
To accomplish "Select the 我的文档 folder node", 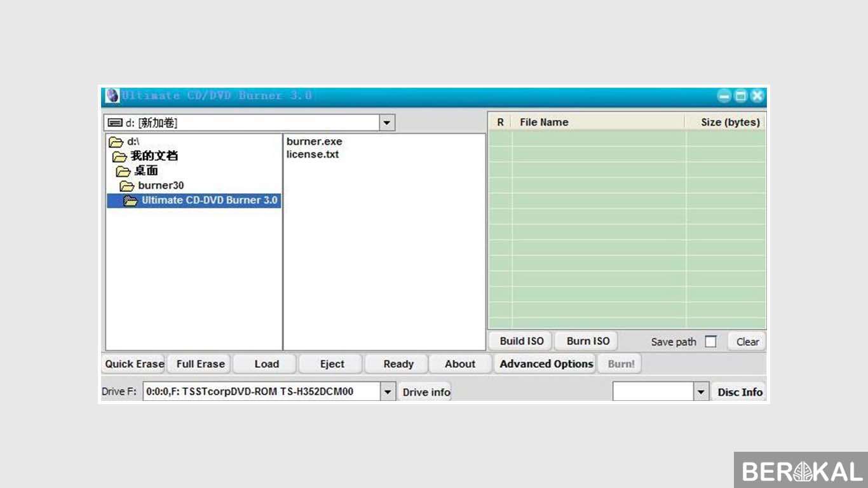I will 154,156.
